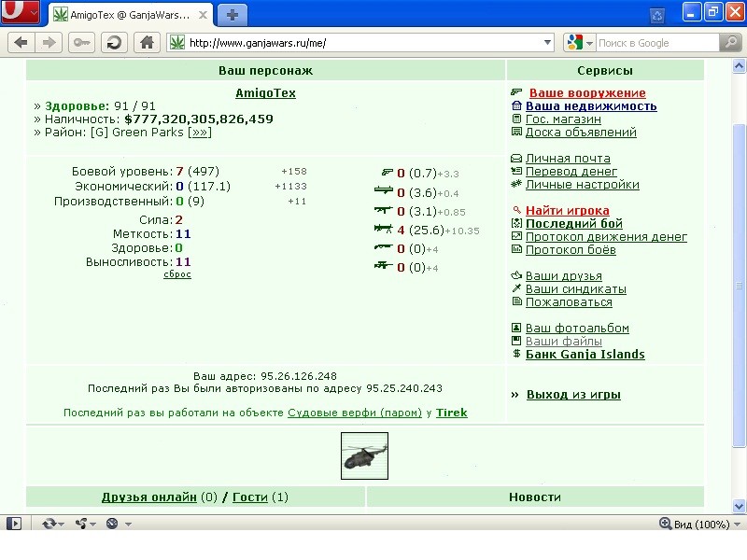Click the Боевой уровень value 7 (497)
This screenshot has width=747, height=560.
click(197, 171)
